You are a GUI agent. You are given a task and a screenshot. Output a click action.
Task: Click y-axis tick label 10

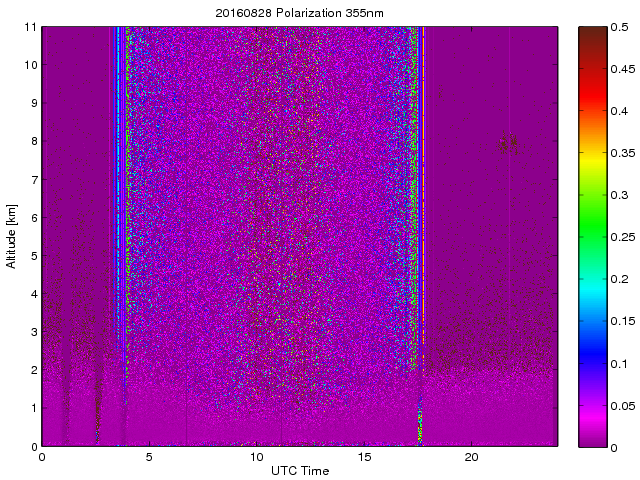point(31,65)
